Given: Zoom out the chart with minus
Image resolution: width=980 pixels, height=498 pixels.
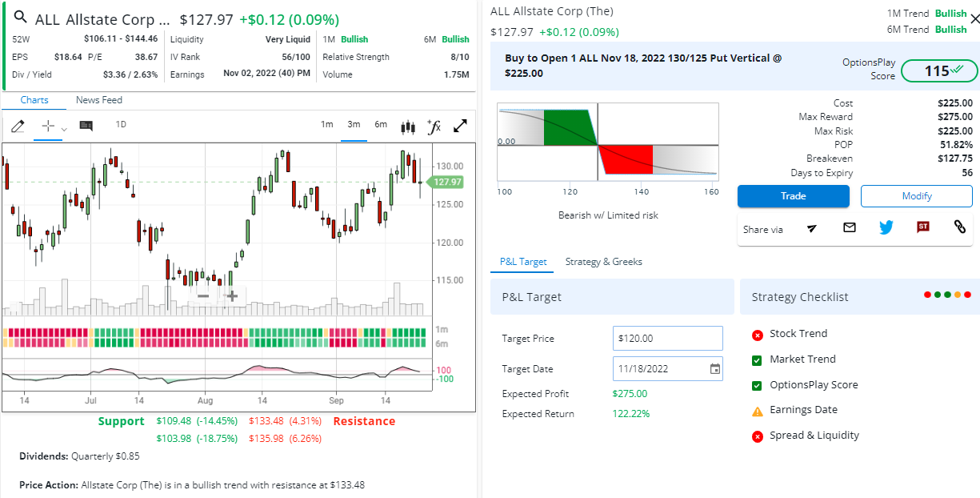Looking at the screenshot, I should point(203,295).
